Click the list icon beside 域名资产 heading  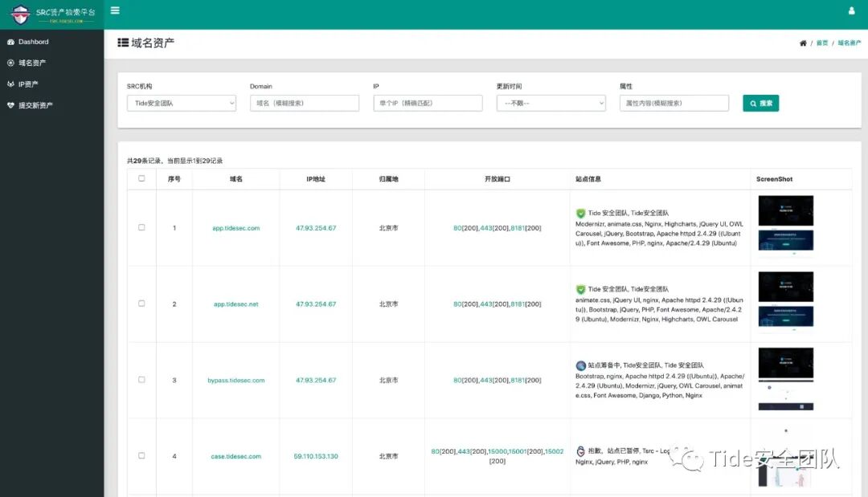coord(123,43)
